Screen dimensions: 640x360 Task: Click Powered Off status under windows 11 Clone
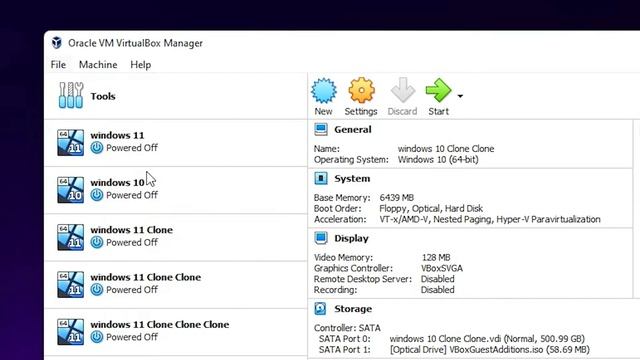[132, 242]
